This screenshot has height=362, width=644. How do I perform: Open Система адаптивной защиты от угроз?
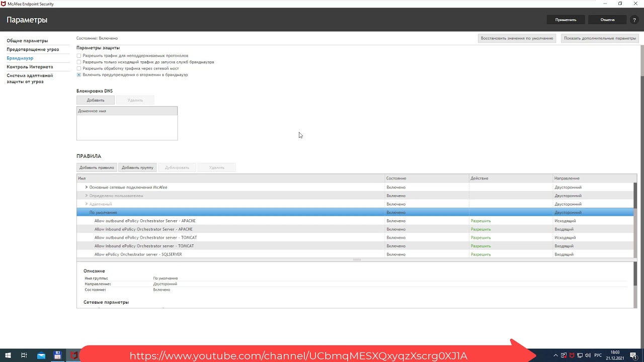[30, 78]
